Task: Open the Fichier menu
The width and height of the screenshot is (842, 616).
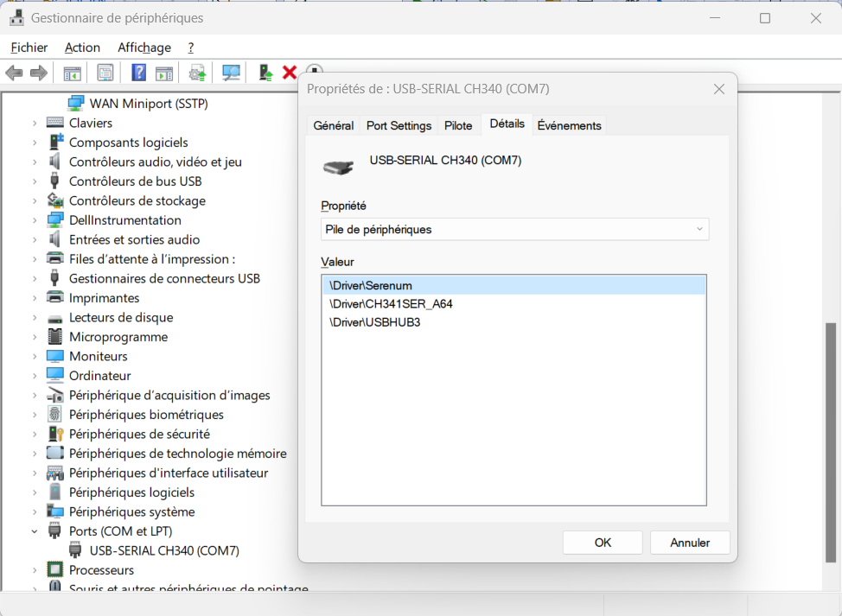Action: 29,48
